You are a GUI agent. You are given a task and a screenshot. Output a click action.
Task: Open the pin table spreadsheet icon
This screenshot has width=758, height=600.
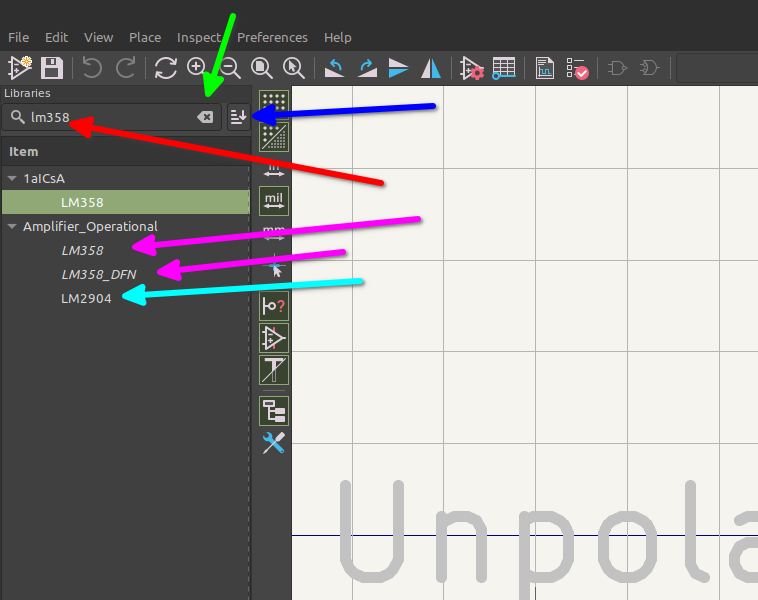point(504,68)
